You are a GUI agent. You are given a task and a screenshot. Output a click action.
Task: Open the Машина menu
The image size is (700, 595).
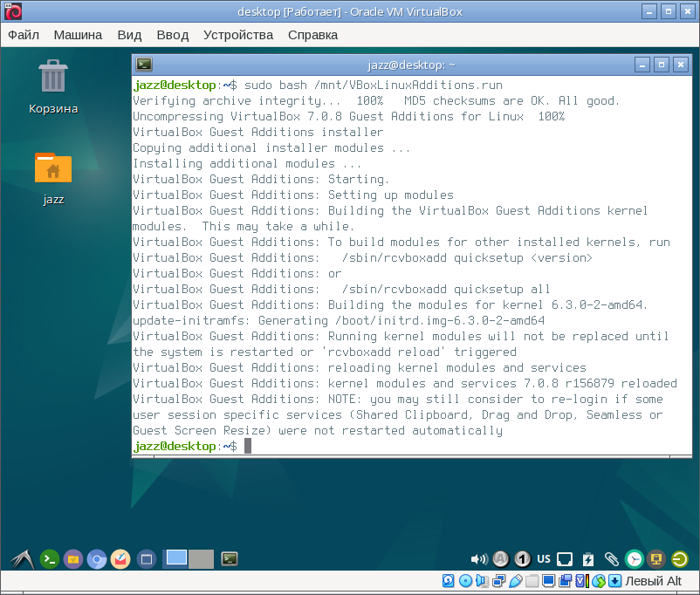coord(78,35)
